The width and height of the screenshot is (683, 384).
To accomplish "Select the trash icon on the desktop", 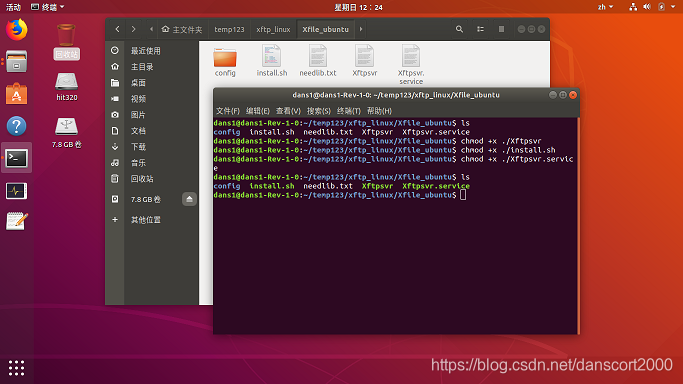I will pos(66,42).
